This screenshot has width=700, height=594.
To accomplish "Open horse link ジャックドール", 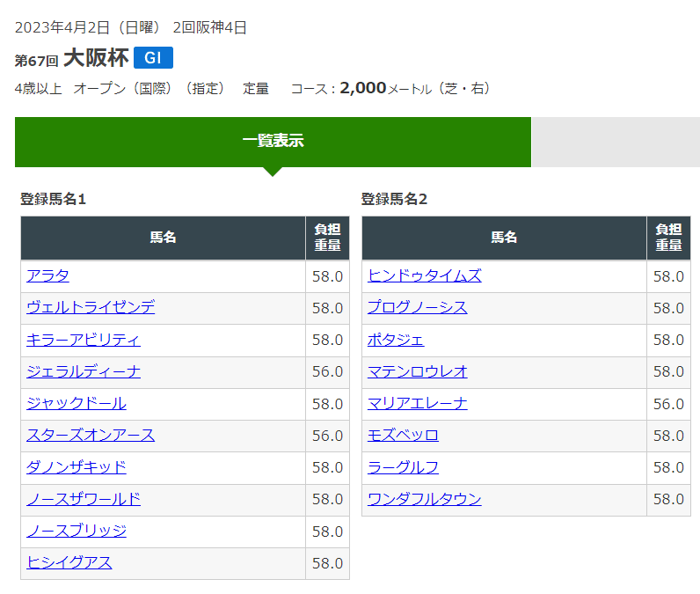I will pyautogui.click(x=77, y=403).
